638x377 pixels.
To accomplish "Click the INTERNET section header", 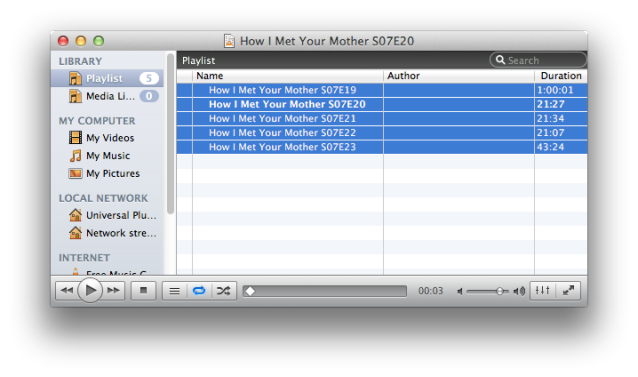I will click(x=84, y=258).
